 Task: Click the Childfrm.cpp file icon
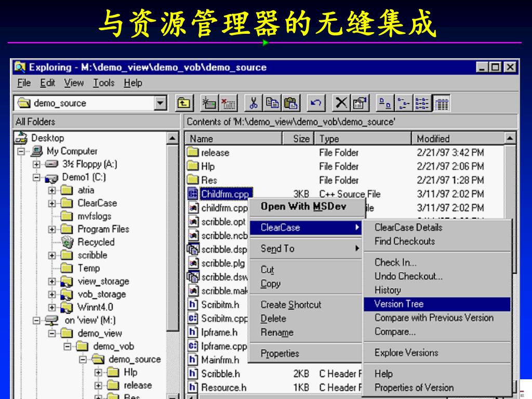click(x=193, y=193)
